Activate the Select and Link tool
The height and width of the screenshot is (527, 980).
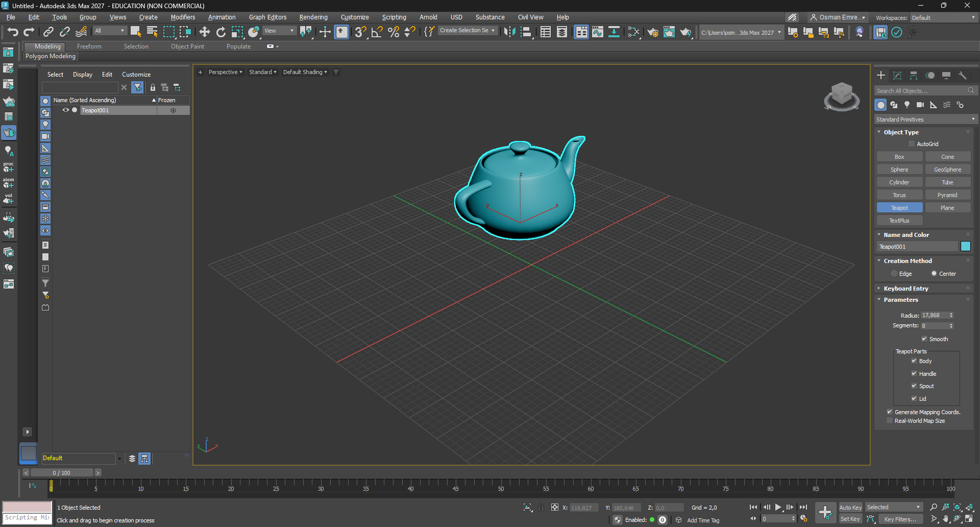click(48, 32)
